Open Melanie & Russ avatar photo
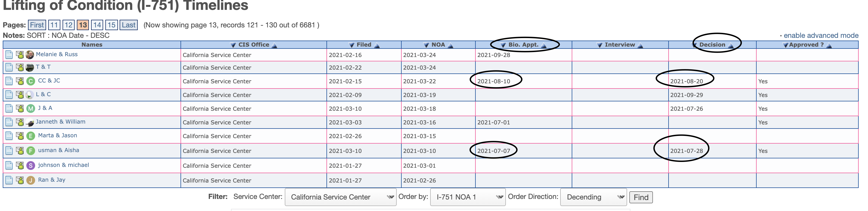 [30, 55]
